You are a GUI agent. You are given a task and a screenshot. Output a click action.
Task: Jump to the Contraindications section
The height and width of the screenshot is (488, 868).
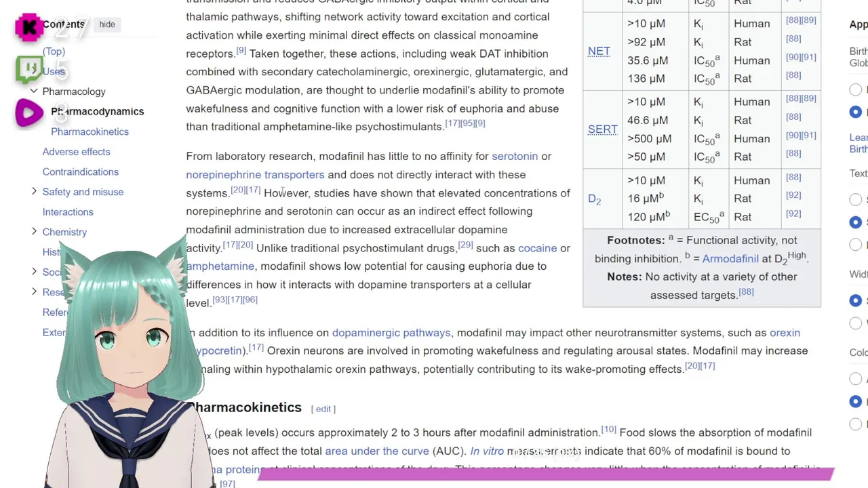(x=81, y=171)
